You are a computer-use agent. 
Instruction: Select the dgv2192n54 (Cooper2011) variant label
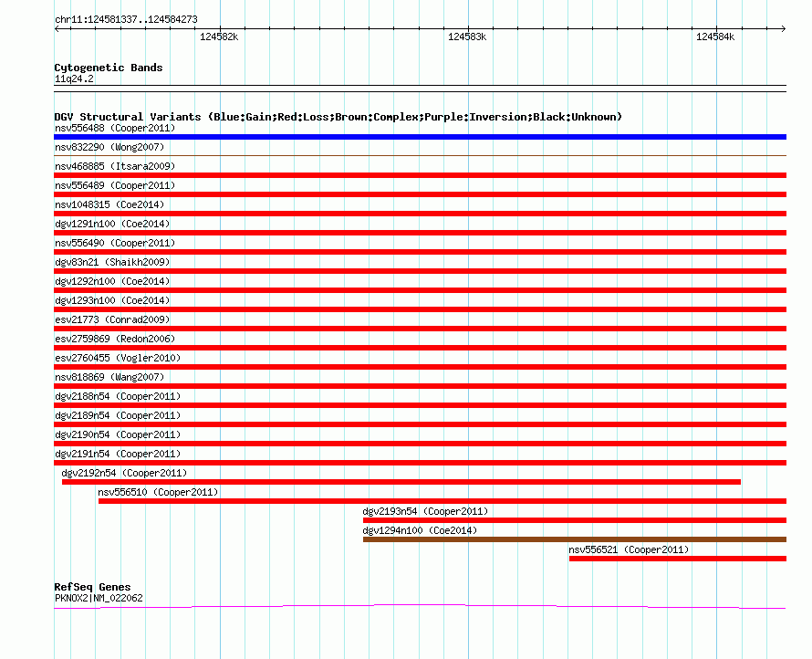[124, 473]
